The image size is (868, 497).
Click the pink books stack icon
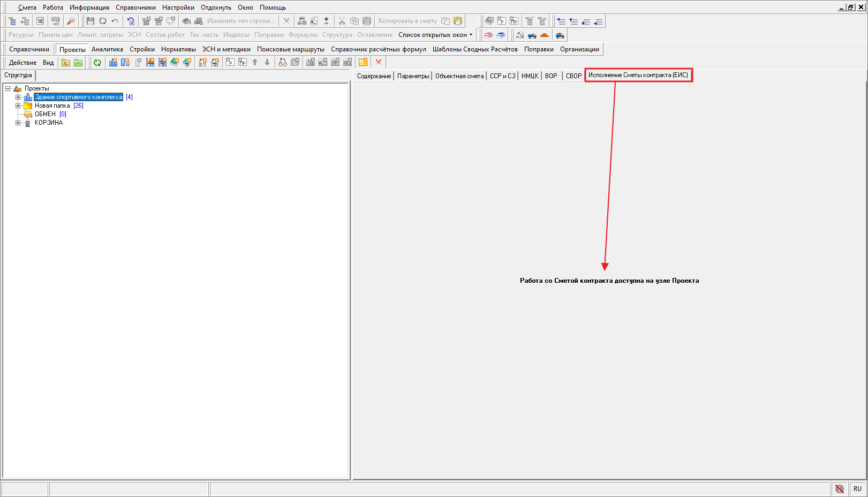(488, 35)
